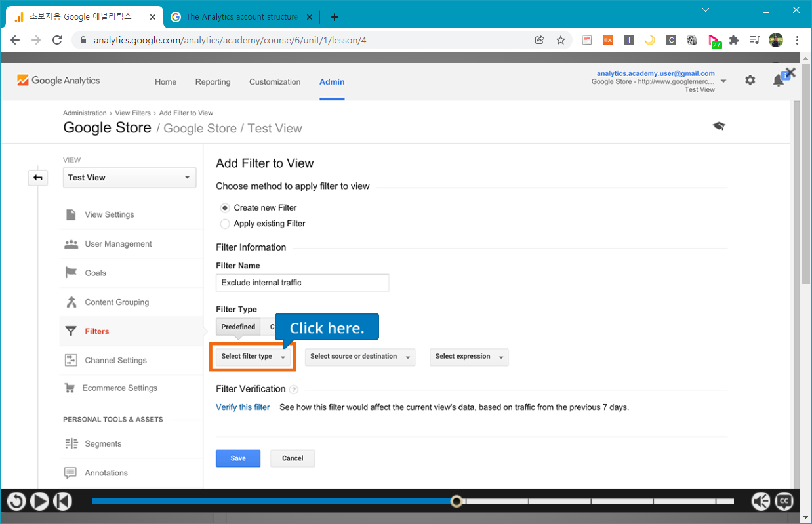Click the View Filters breadcrumb link
The width and height of the screenshot is (812, 524).
coord(133,113)
